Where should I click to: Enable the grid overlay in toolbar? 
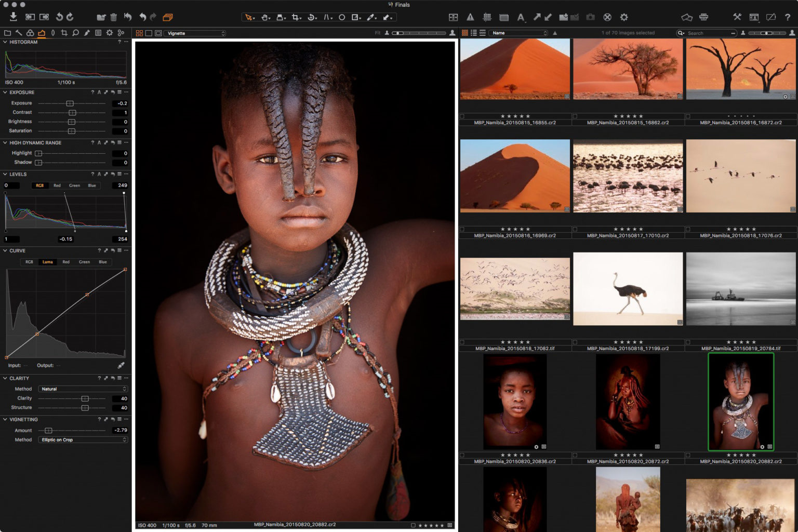[x=487, y=17]
